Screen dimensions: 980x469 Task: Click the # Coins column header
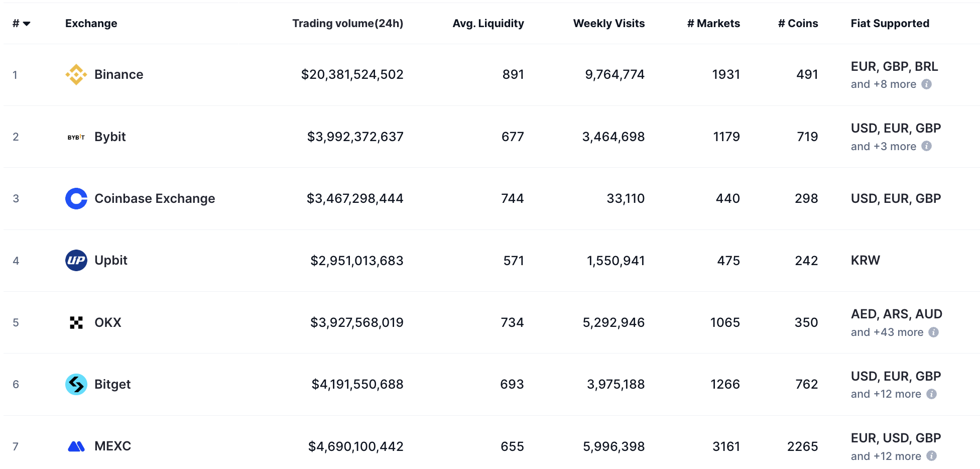tap(798, 24)
